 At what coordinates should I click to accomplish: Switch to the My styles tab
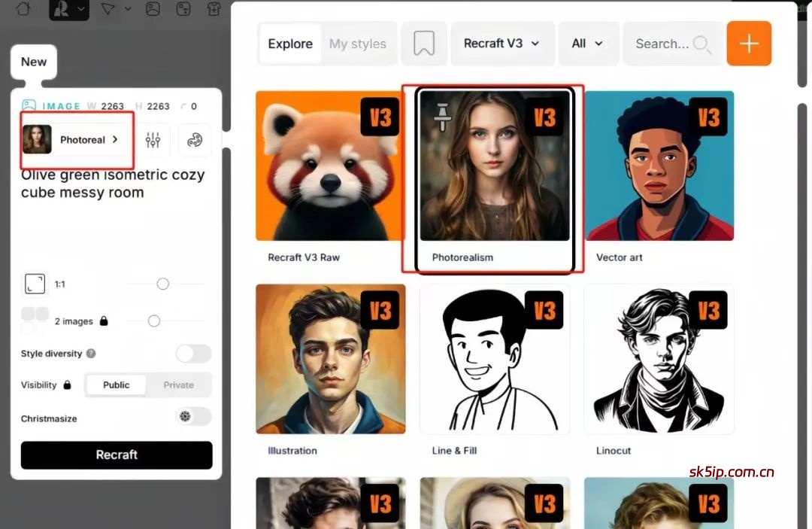click(x=357, y=44)
